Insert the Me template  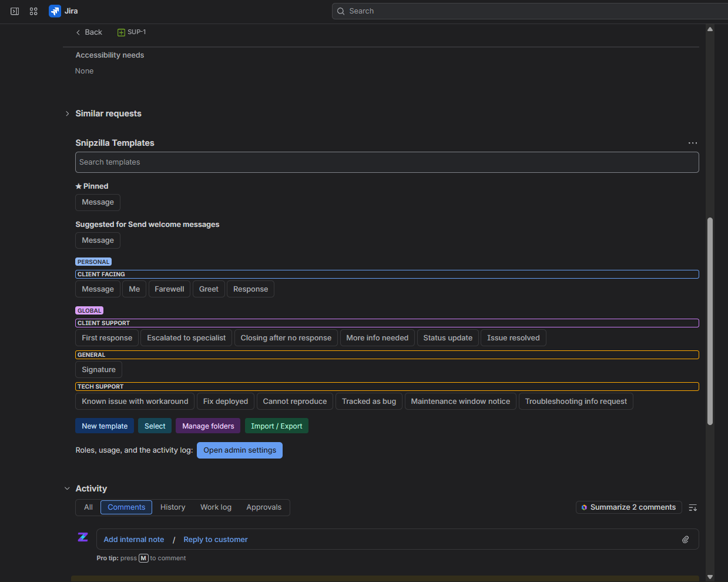135,289
